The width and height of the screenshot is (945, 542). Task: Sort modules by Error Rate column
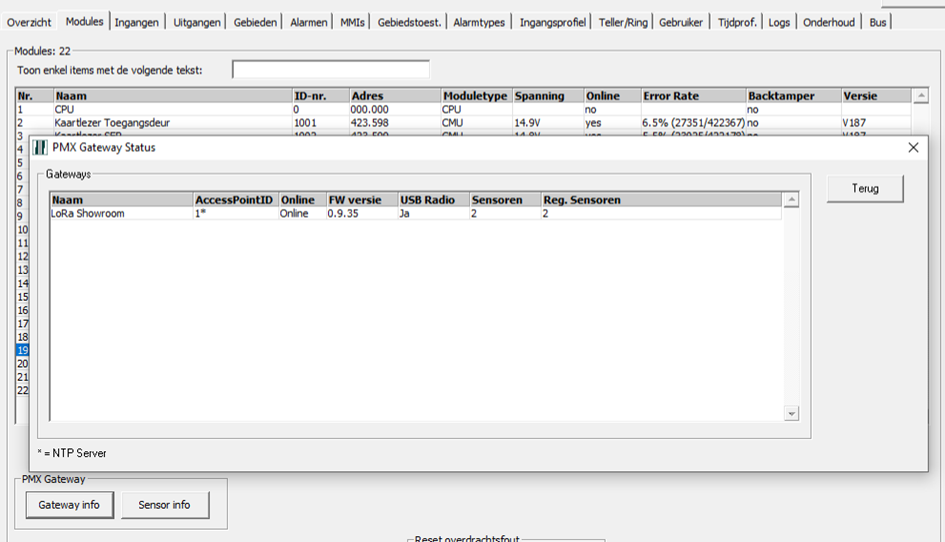coord(692,96)
